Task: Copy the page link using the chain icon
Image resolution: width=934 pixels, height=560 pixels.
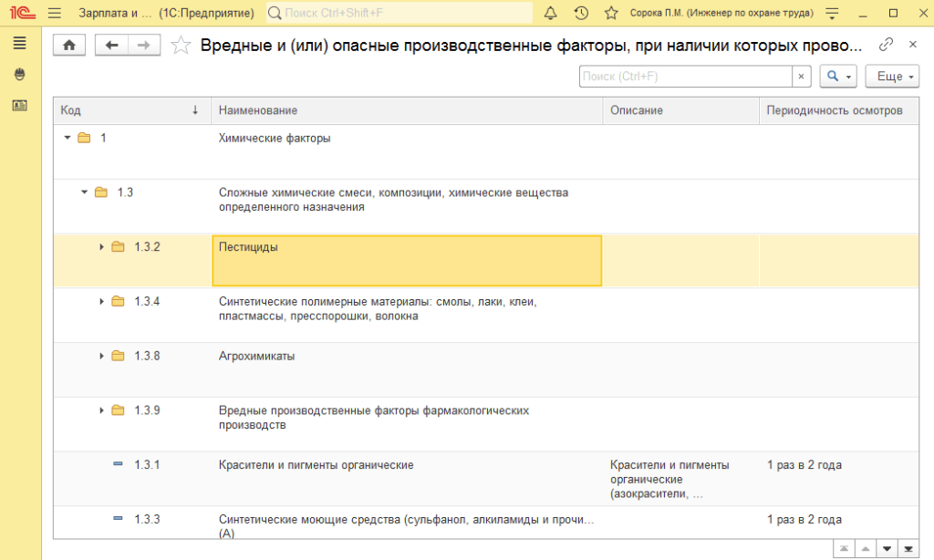Action: coord(886,45)
